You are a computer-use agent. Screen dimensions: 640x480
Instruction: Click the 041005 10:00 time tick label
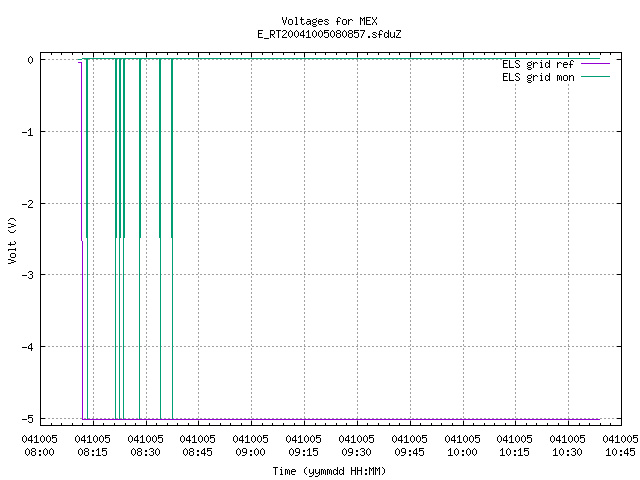[462, 445]
